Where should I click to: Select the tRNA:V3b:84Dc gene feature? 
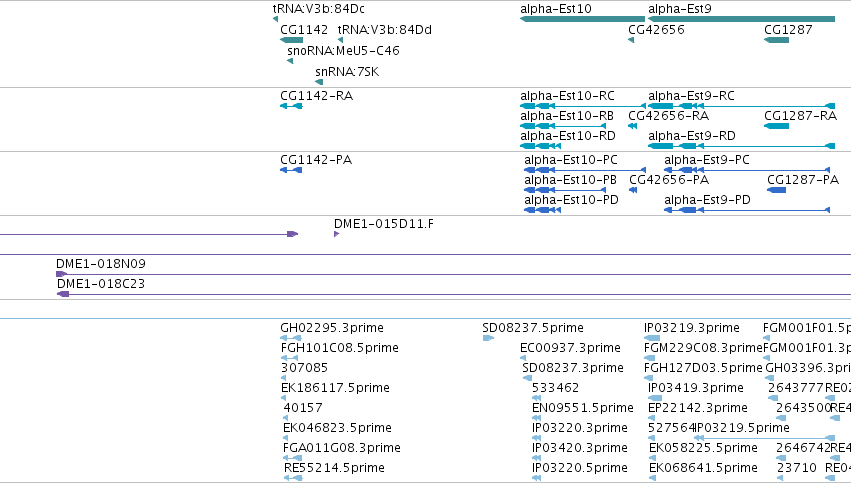[x=275, y=19]
